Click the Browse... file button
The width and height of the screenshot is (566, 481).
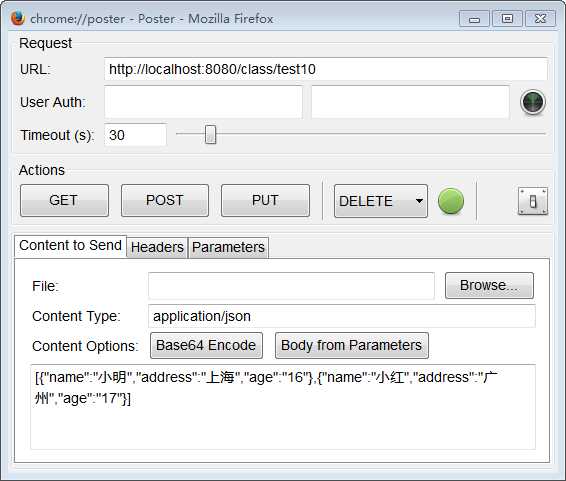coord(489,285)
